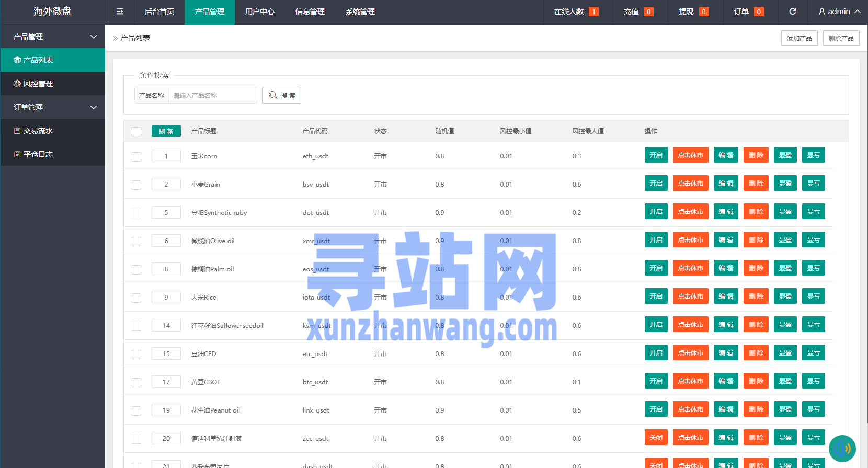The height and width of the screenshot is (468, 868).
Task: Check the 玉米corn row checkbox
Action: coord(136,157)
